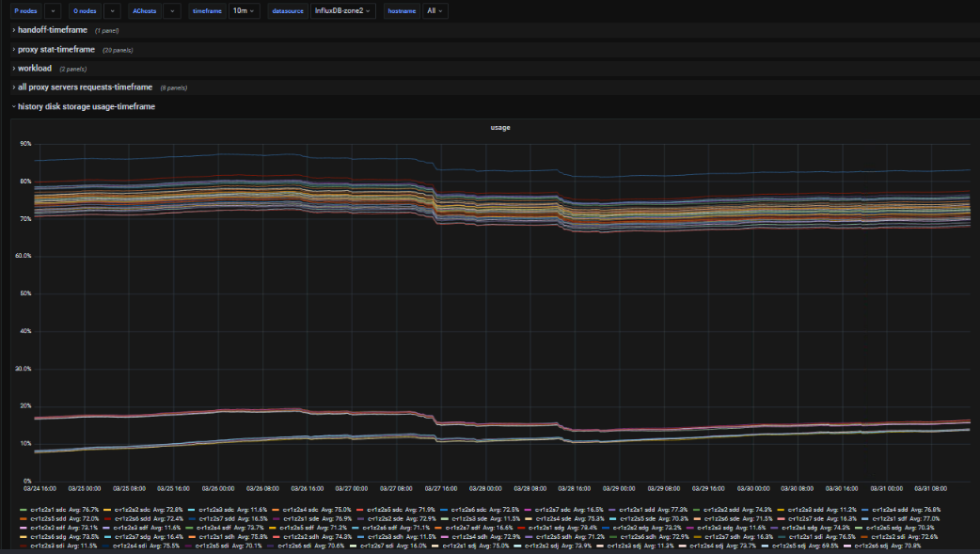Expand all proxy servers requests-timeframe row
This screenshot has width=980, height=554.
[85, 87]
